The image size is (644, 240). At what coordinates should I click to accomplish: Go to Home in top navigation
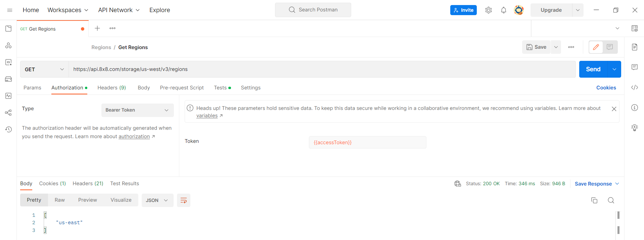(31, 10)
